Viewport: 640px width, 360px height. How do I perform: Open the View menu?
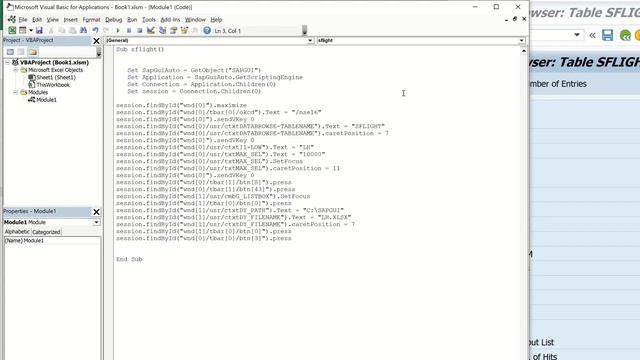click(53, 20)
